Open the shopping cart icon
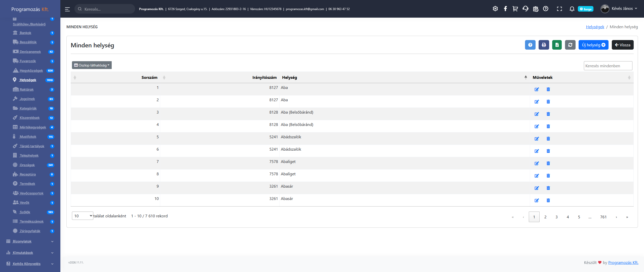The width and height of the screenshot is (644, 272). coord(515,9)
